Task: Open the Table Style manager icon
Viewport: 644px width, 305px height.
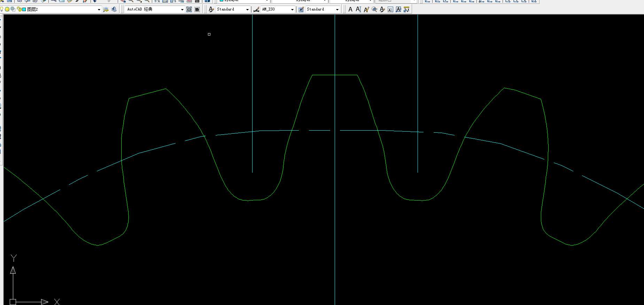Action: (x=301, y=9)
